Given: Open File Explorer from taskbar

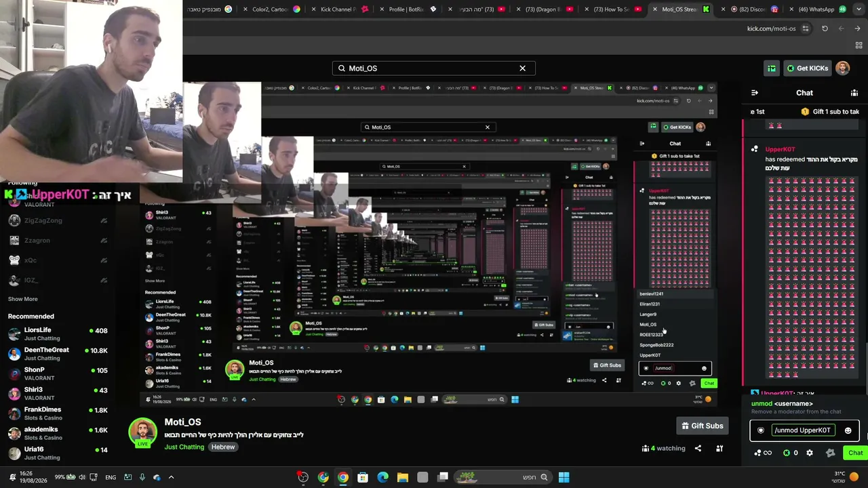Looking at the screenshot, I should point(403,477).
